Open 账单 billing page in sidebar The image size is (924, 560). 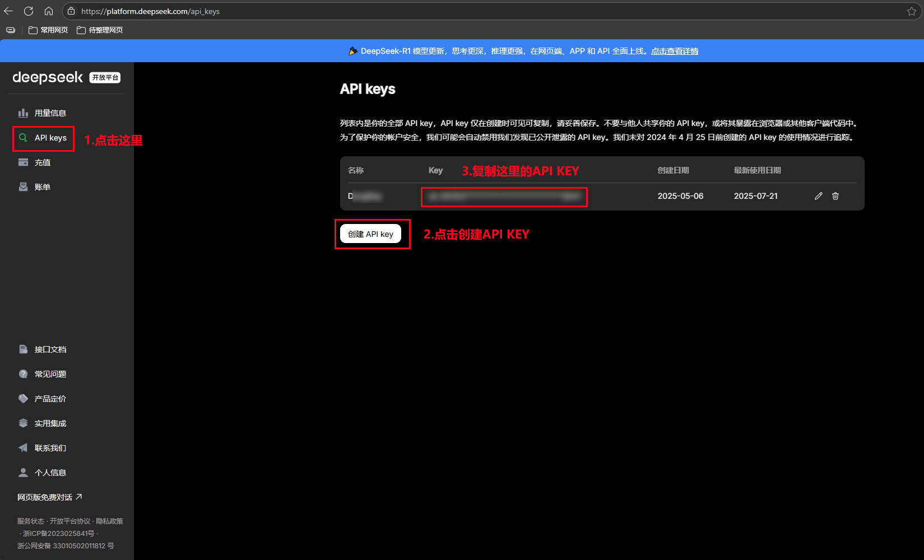point(42,187)
